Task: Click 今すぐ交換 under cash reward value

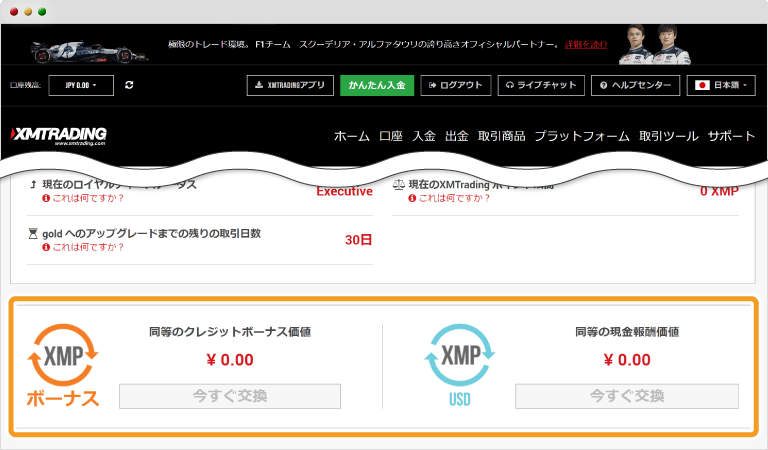Action: [627, 396]
